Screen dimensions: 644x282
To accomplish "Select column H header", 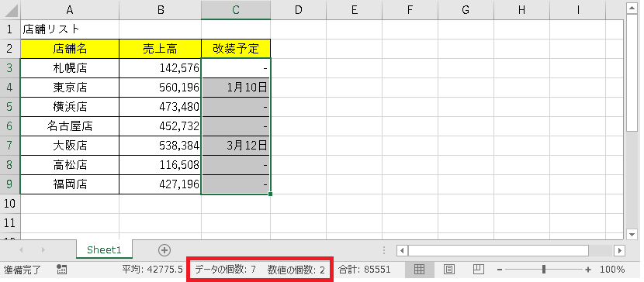I will (x=521, y=10).
